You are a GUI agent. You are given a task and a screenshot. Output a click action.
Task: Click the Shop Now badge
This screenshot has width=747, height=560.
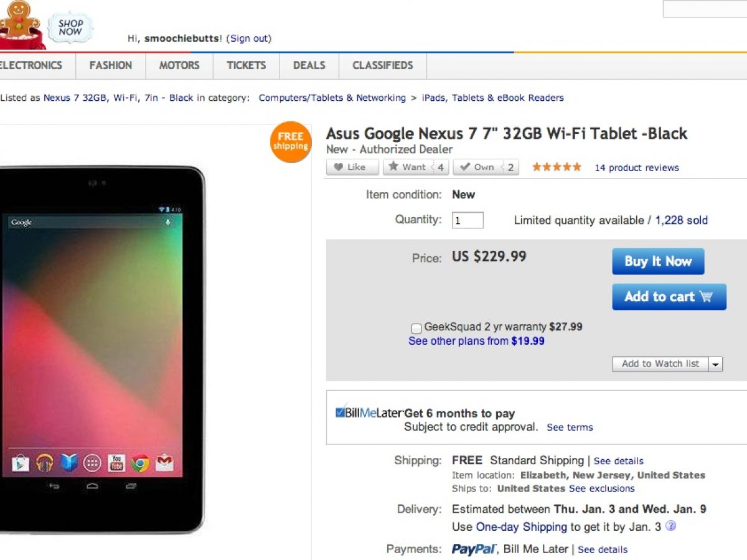pyautogui.click(x=70, y=27)
